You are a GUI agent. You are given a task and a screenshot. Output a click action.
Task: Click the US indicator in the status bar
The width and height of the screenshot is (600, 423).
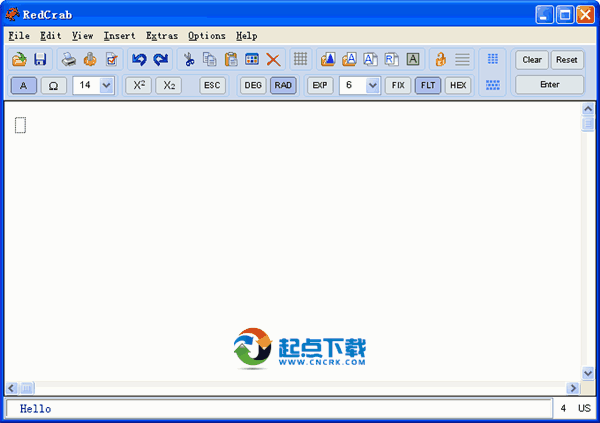click(584, 408)
